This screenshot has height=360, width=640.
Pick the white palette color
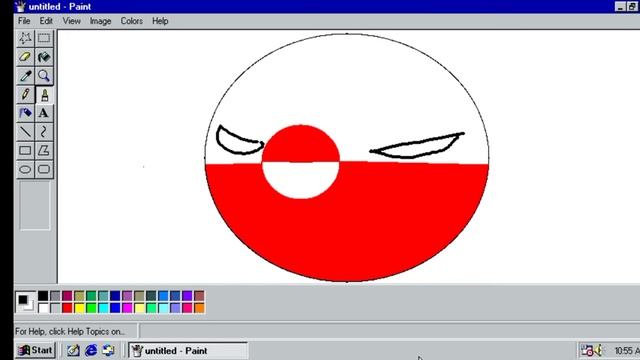[x=43, y=308]
